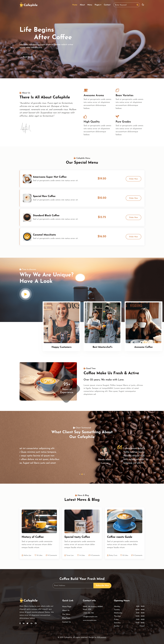The width and height of the screenshot is (164, 644).
Task: Click Order Now for Americano Super Hot Coffee
Action: 133,179
